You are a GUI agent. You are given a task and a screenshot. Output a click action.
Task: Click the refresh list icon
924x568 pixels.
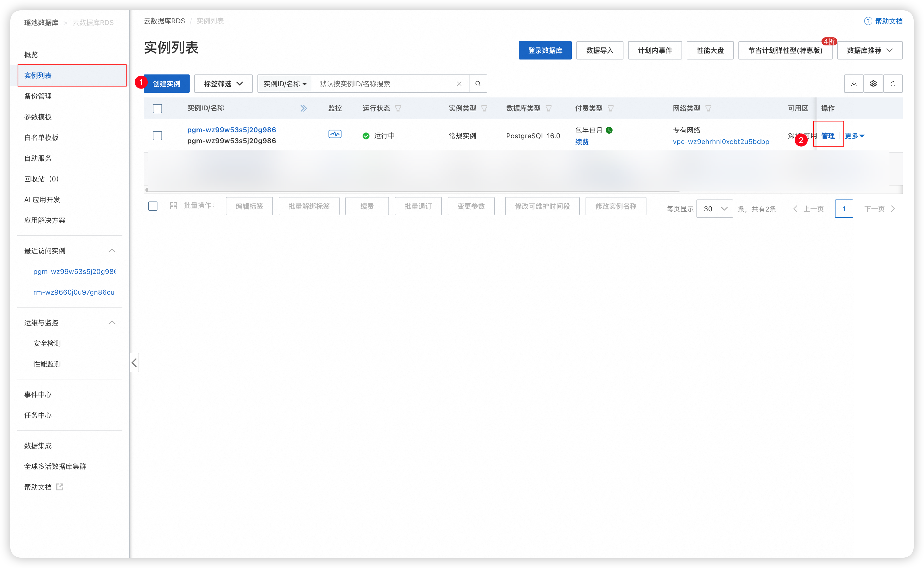pos(892,84)
